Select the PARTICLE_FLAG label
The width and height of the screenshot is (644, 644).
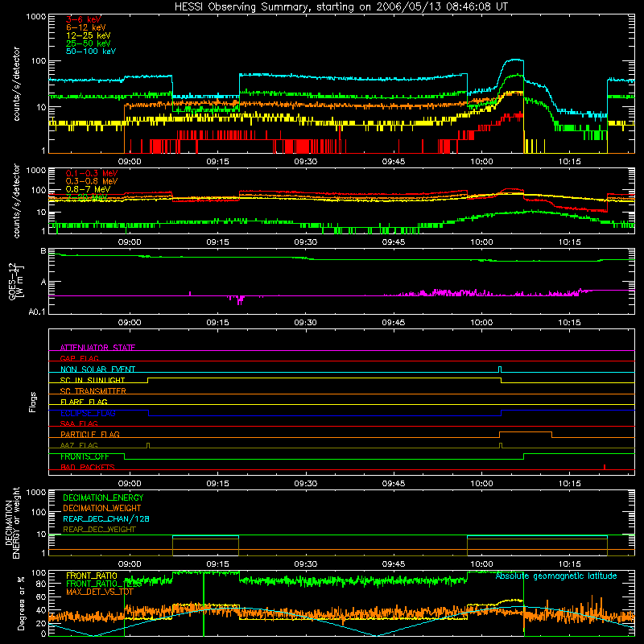(x=90, y=434)
